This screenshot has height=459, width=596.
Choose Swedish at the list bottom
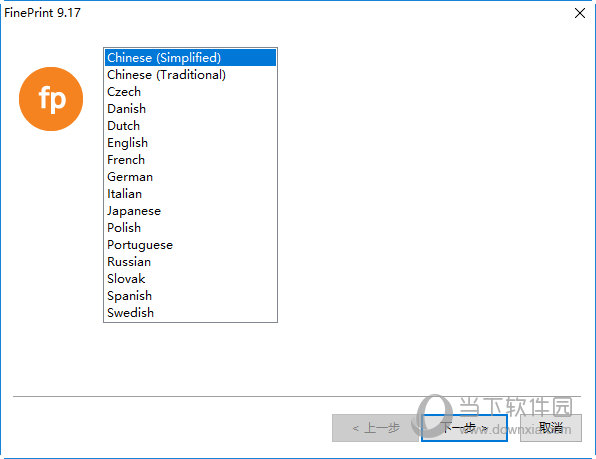coord(190,313)
